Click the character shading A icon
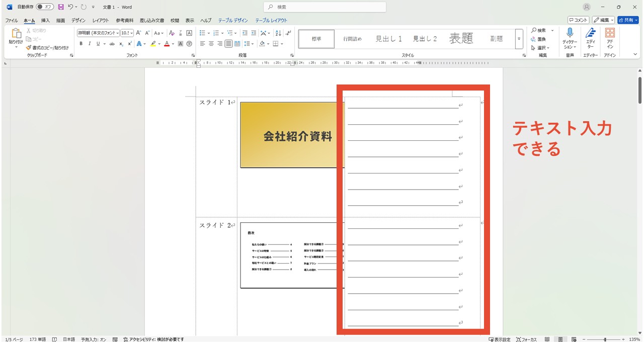The width and height of the screenshot is (644, 342). (182, 44)
